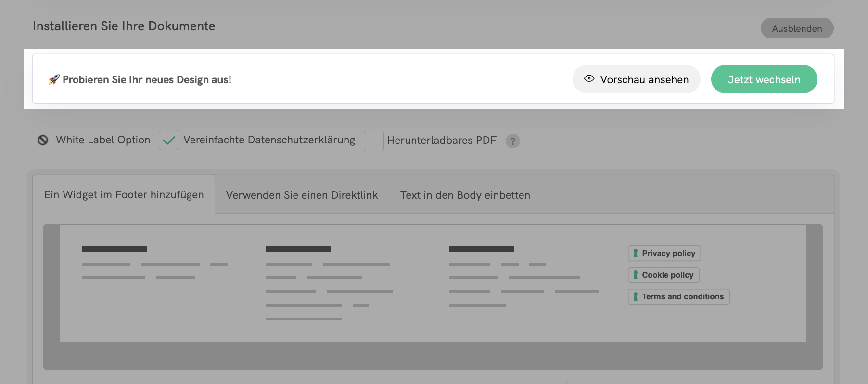Open the question mark help icon
This screenshot has width=868, height=384.
[x=513, y=141]
